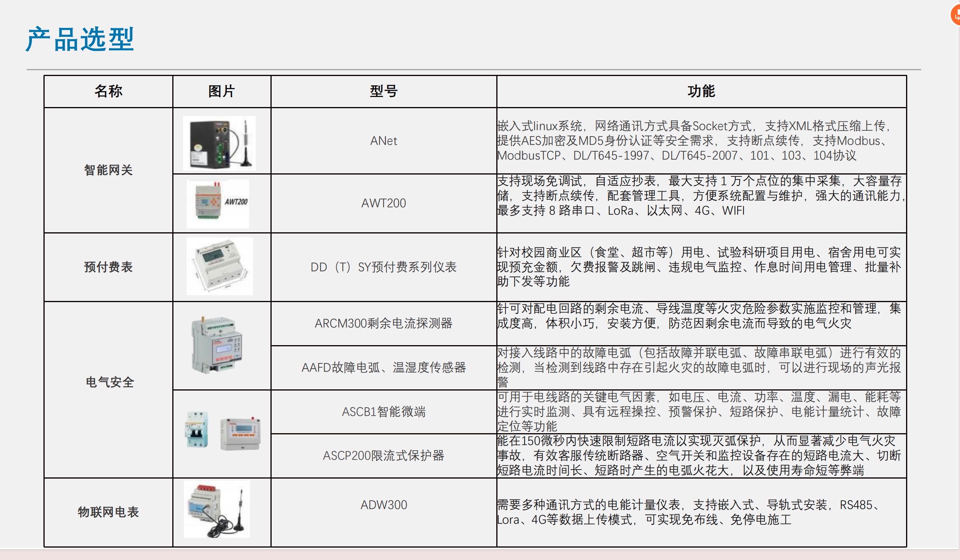Viewport: 960px width, 560px height.
Task: Click AAFD故障电弧、温湿度传感器 model text
Action: click(x=383, y=367)
